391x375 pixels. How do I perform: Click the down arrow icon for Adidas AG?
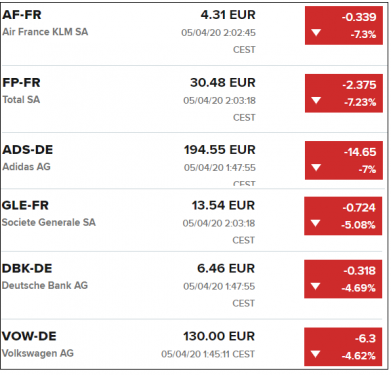(x=316, y=168)
